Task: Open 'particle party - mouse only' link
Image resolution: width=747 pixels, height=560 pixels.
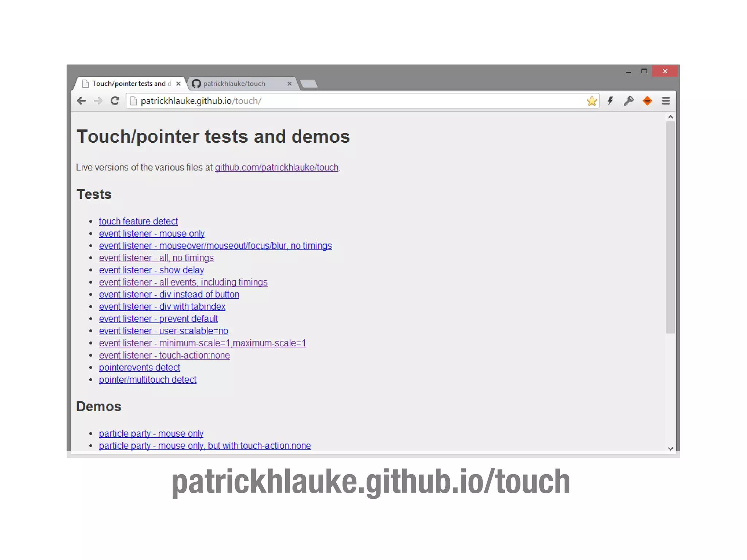Action: point(151,434)
